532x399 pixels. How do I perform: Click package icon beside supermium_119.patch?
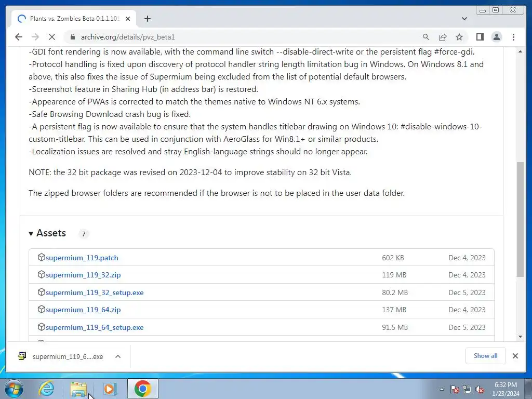[x=42, y=257]
